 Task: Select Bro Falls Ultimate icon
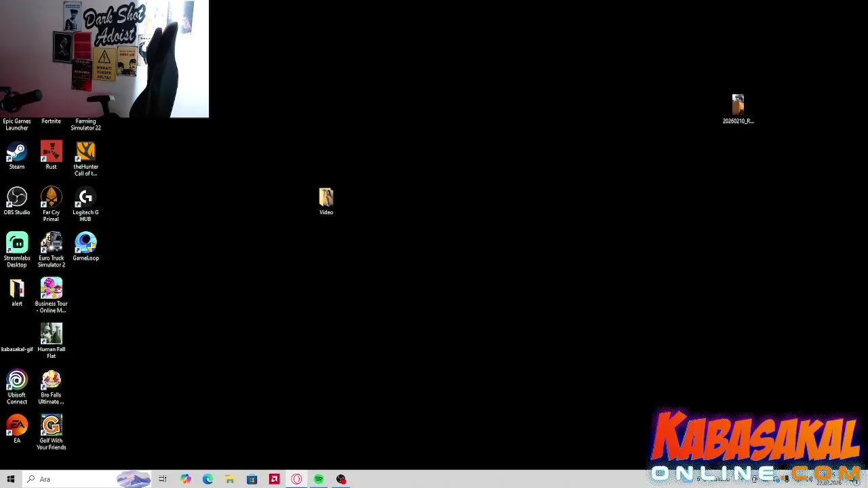click(52, 380)
